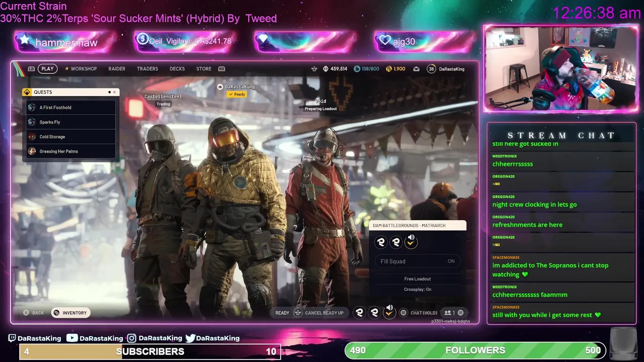Screen dimensions: 644x362
Task: Click the Free Loadout option
Action: (418, 279)
